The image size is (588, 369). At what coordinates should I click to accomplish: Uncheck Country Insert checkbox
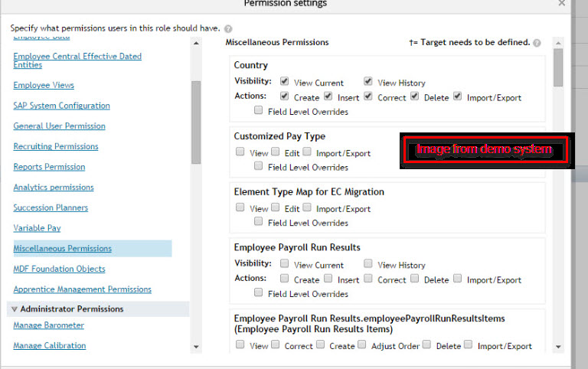(328, 96)
